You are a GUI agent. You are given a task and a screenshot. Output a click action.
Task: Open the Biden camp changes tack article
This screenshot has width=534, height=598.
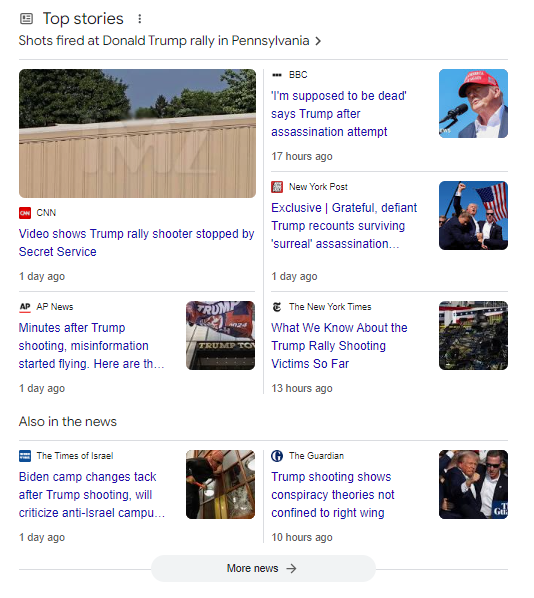92,495
